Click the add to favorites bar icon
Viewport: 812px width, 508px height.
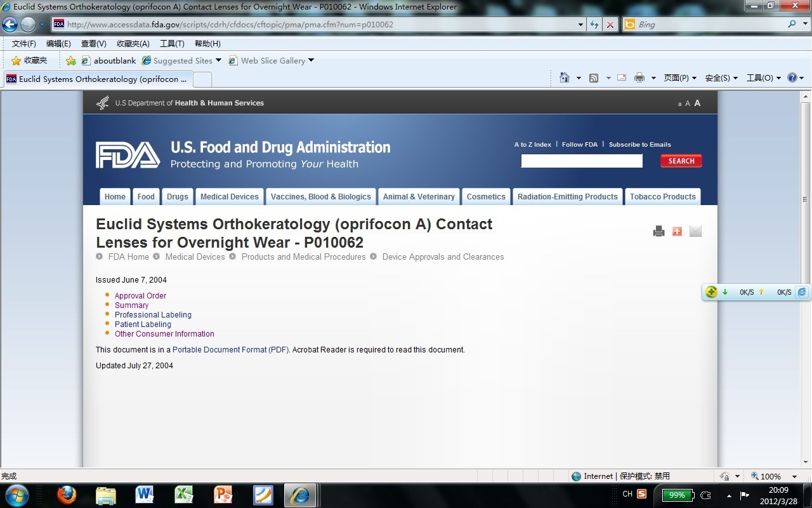(x=71, y=60)
